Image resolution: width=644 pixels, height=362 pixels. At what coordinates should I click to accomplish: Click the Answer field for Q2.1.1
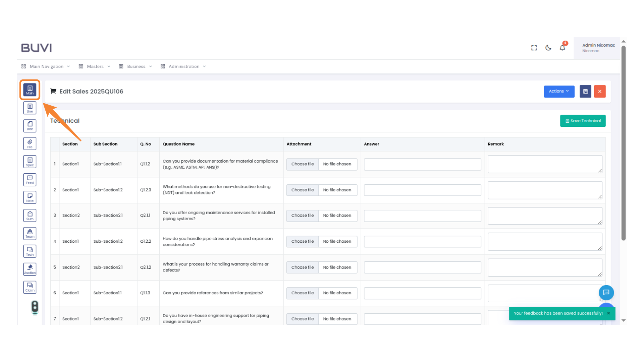422,216
